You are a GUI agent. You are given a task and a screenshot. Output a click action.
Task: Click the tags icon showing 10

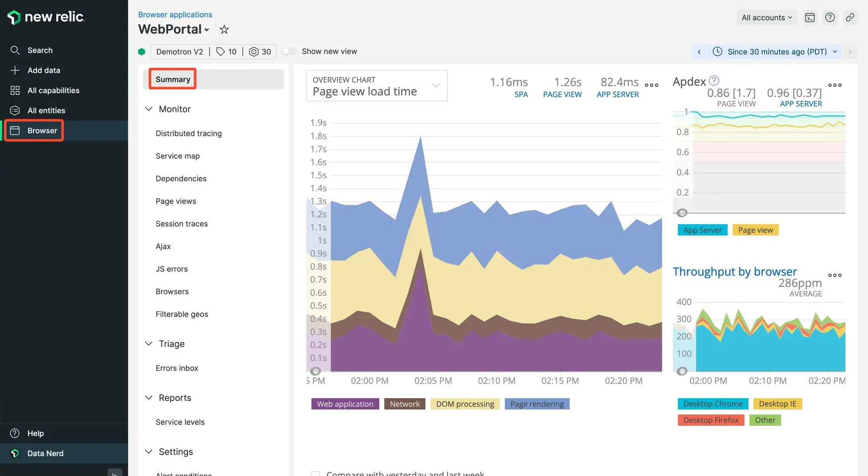coord(226,52)
